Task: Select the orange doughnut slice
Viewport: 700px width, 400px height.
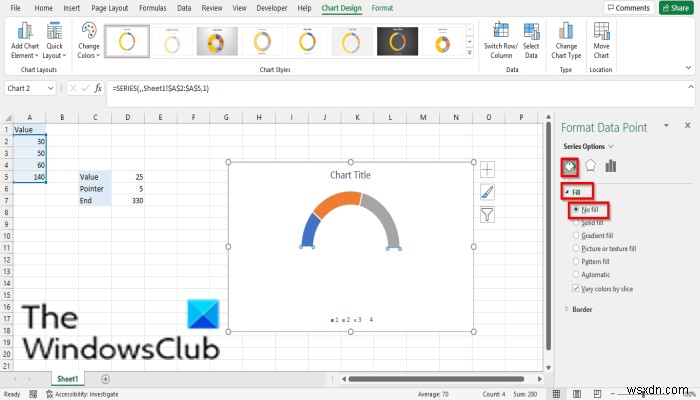Action: click(338, 203)
